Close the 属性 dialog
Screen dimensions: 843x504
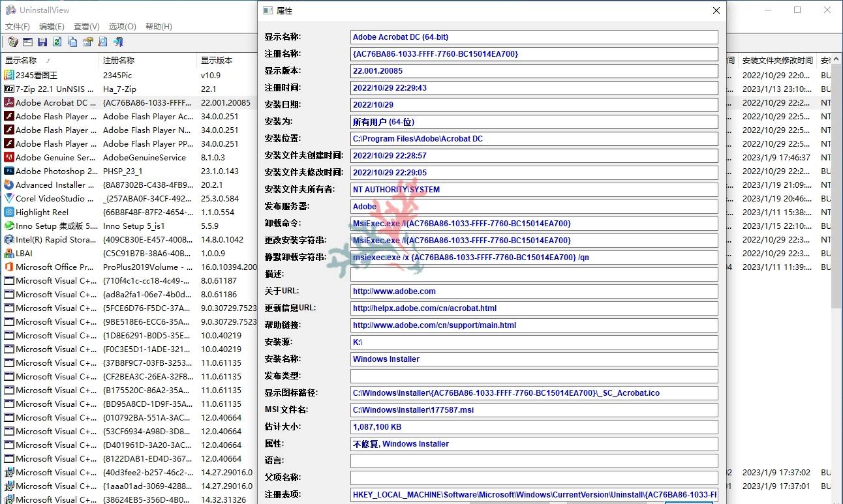click(x=716, y=10)
